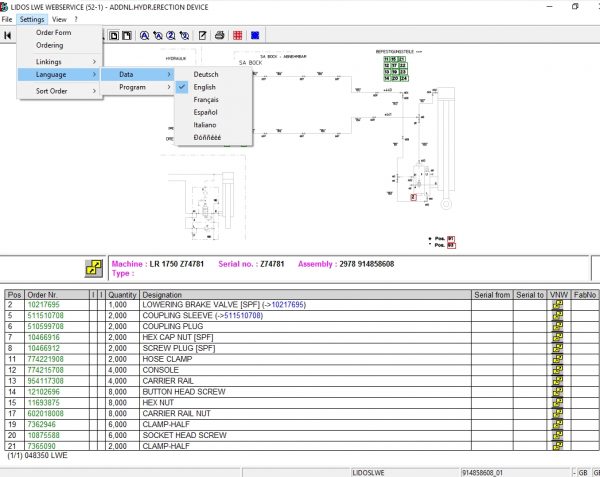Screen dimensions: 600x477
Task: Click the Designation column header
Action: (x=305, y=295)
